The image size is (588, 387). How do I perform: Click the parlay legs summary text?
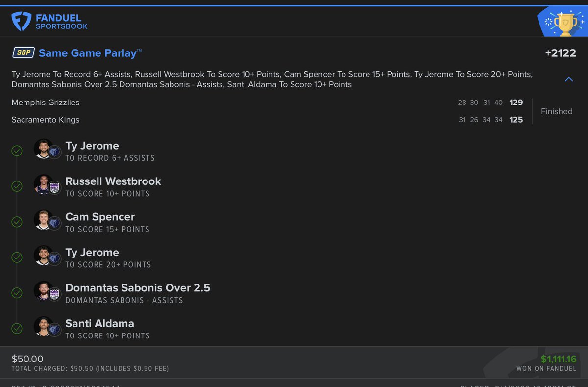pyautogui.click(x=272, y=79)
